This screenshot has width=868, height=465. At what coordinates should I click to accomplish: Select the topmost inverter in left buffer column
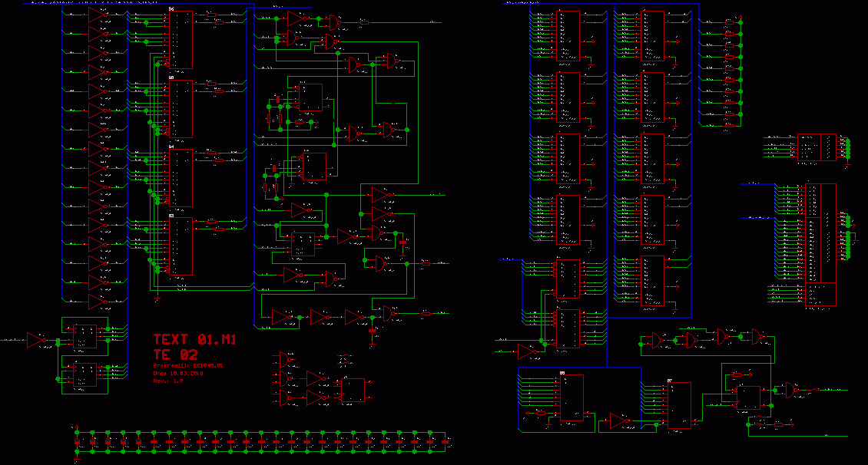pyautogui.click(x=98, y=15)
